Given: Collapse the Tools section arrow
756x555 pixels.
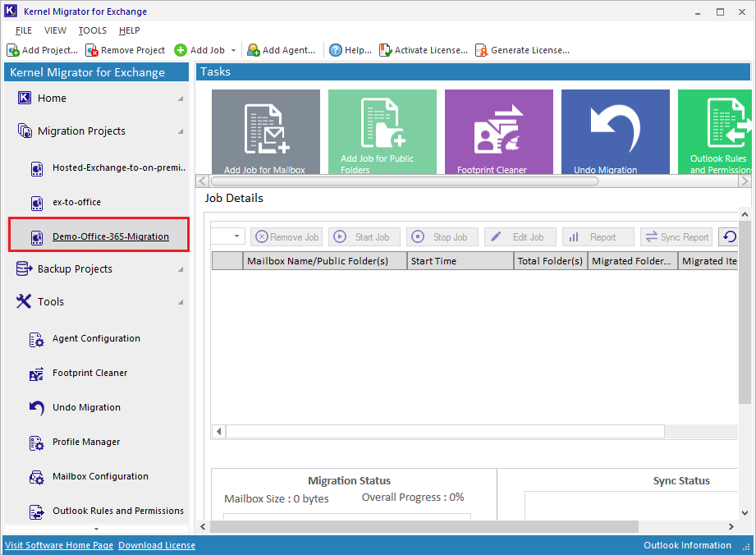Looking at the screenshot, I should pos(181,302).
